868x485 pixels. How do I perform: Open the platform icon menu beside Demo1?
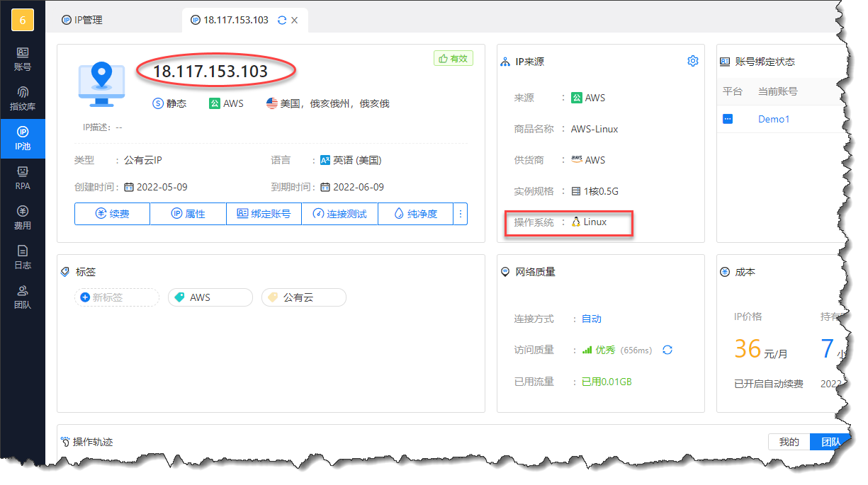(x=728, y=119)
